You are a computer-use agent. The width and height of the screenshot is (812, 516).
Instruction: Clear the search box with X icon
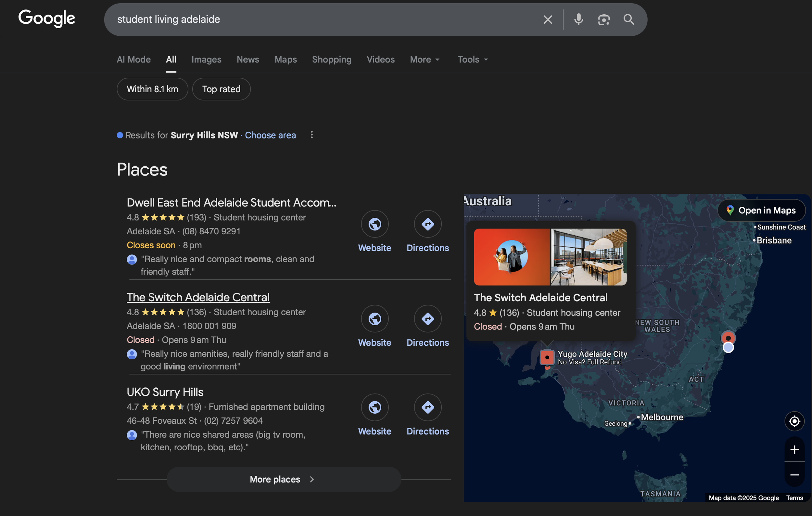[548, 19]
